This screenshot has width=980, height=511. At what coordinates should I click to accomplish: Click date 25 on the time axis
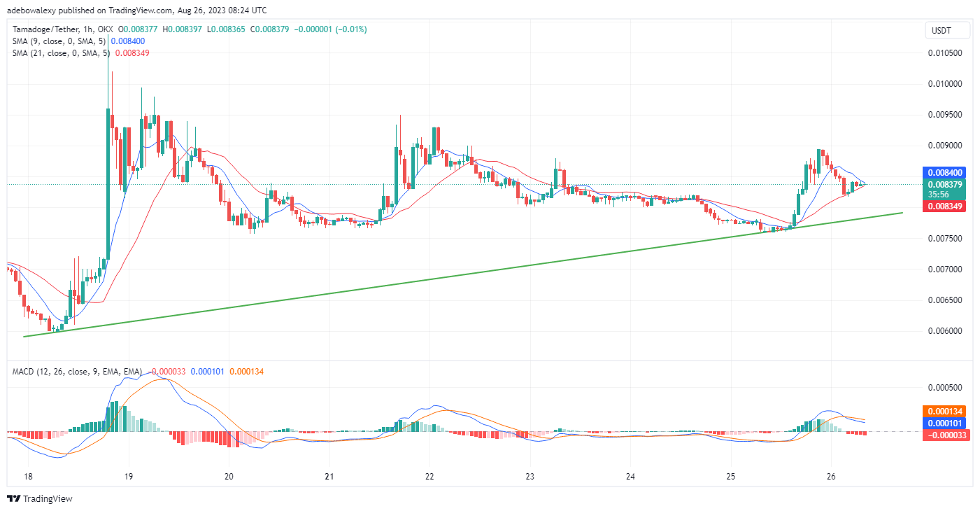pyautogui.click(x=730, y=476)
